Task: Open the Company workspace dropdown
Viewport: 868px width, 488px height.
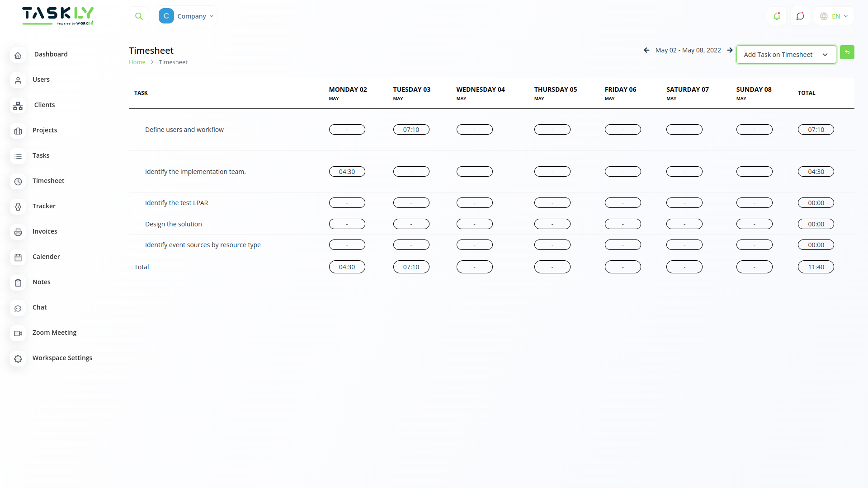Action: tap(187, 16)
